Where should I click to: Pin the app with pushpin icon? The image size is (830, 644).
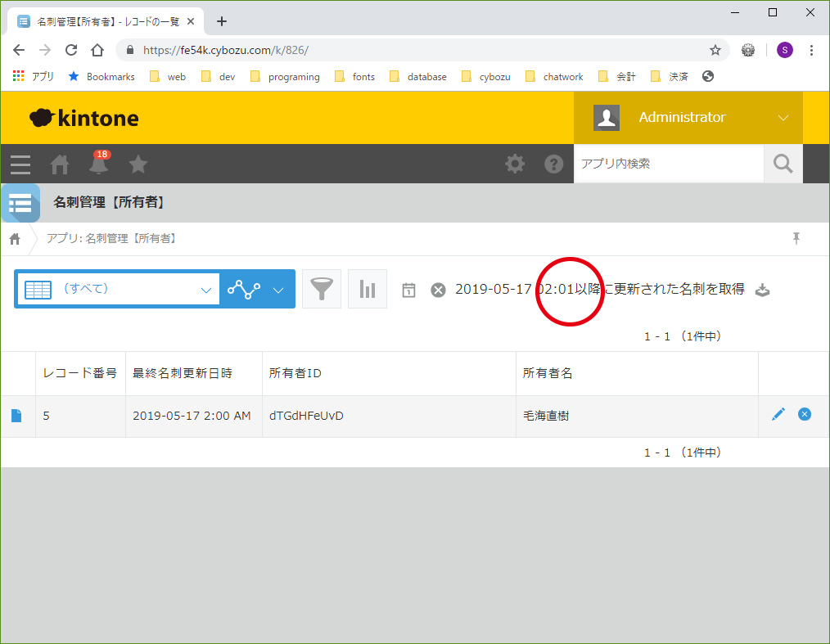(796, 238)
